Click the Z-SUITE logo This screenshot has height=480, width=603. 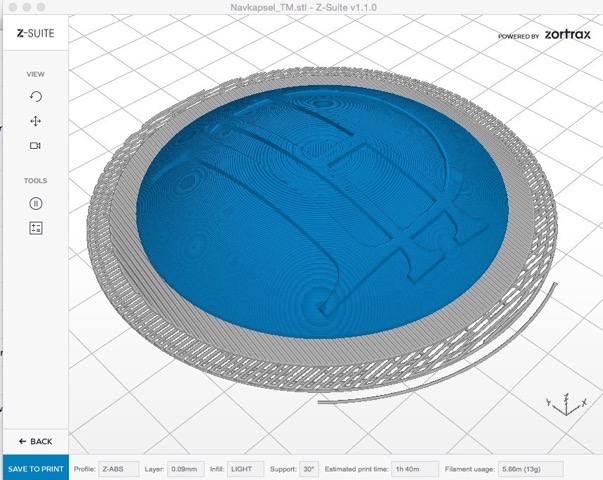(x=35, y=32)
